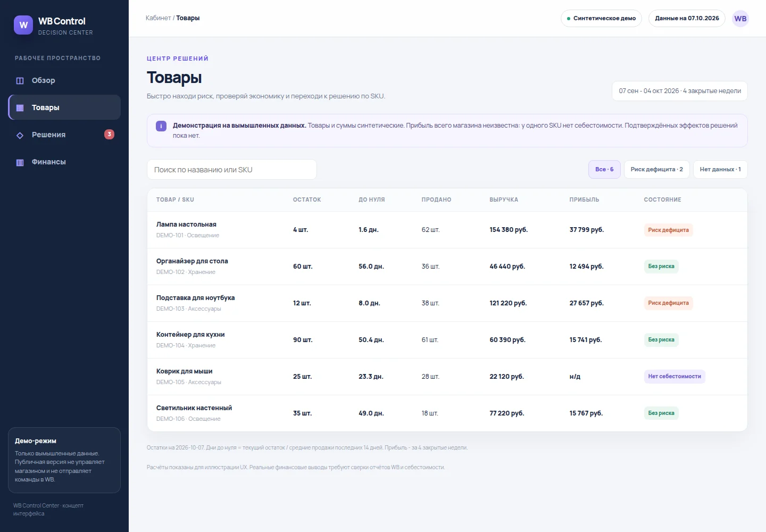This screenshot has width=766, height=532.
Task: Click the Нет себестоимости badge
Action: pos(675,376)
